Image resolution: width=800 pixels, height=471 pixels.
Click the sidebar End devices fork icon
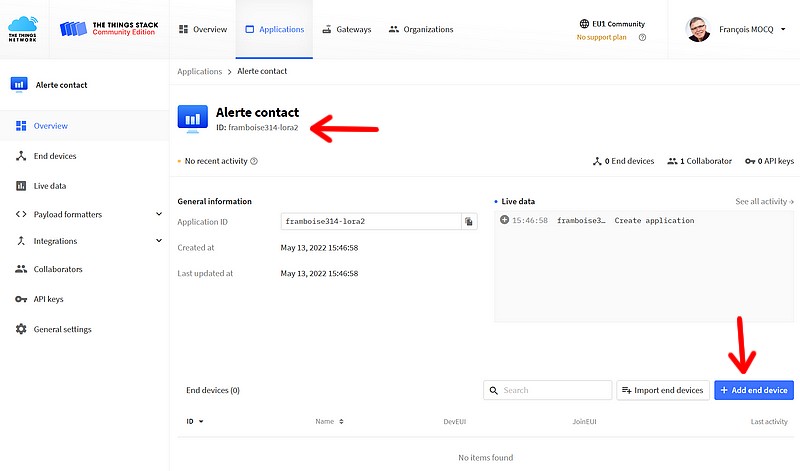(x=21, y=156)
